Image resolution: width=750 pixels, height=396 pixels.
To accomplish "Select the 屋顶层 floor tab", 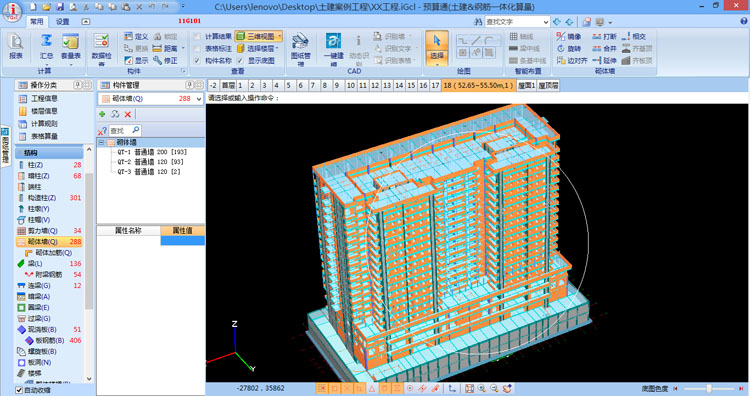I will [x=548, y=86].
